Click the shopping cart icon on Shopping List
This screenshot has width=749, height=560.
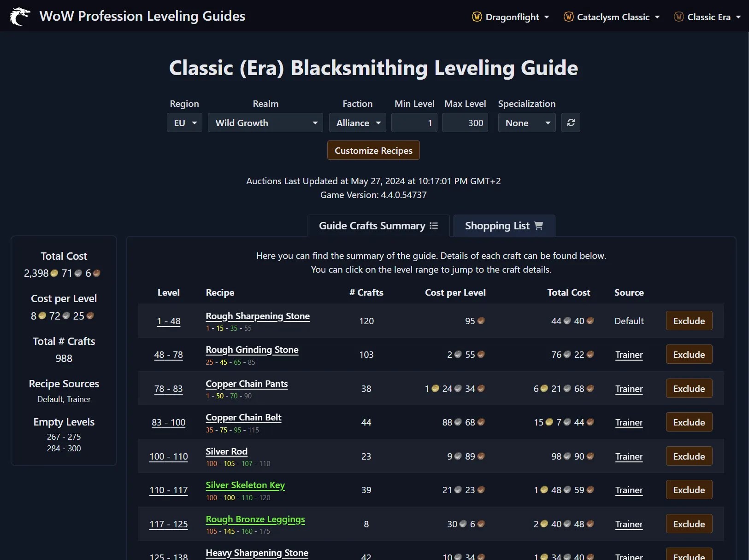point(538,226)
